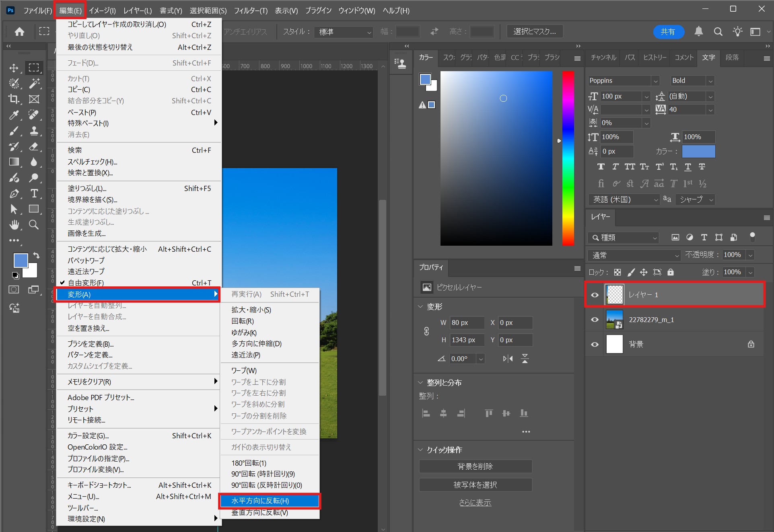Viewport: 774px width, 532px height.
Task: Select the Zoom tool in toolbar
Action: [34, 225]
